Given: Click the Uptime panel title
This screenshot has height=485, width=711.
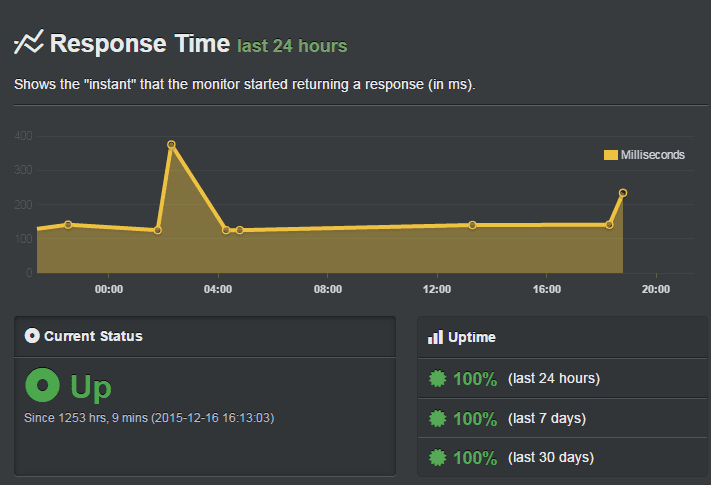Looking at the screenshot, I should [474, 338].
